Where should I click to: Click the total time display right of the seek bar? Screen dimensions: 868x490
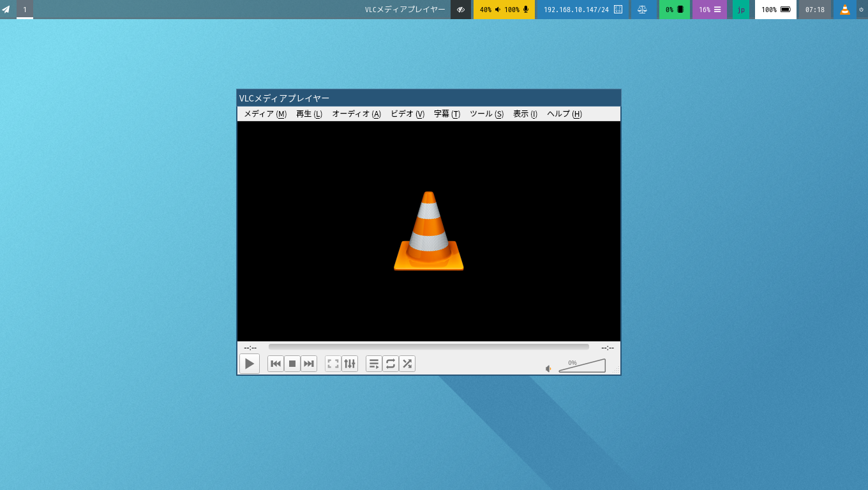click(x=608, y=348)
